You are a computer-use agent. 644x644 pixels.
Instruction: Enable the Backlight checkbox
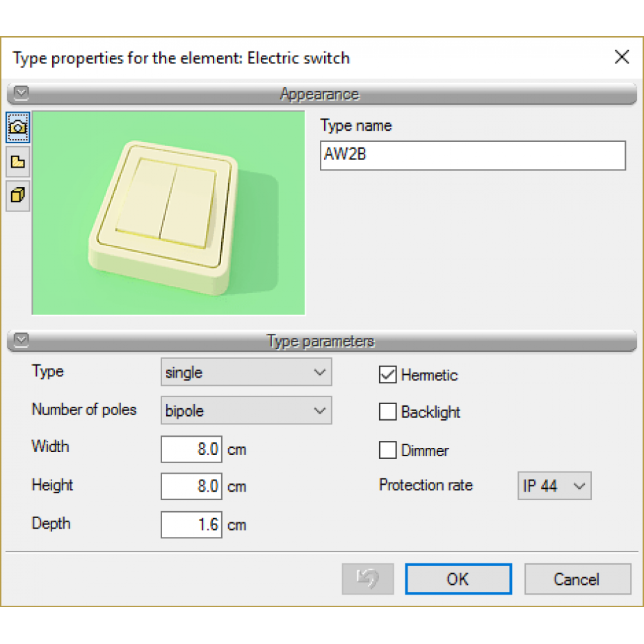[x=387, y=412]
